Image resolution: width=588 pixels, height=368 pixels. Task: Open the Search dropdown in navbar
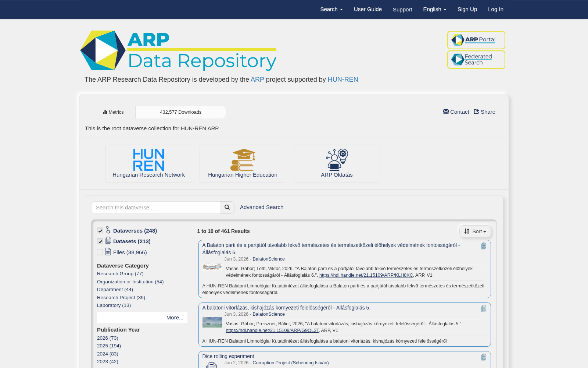[331, 9]
